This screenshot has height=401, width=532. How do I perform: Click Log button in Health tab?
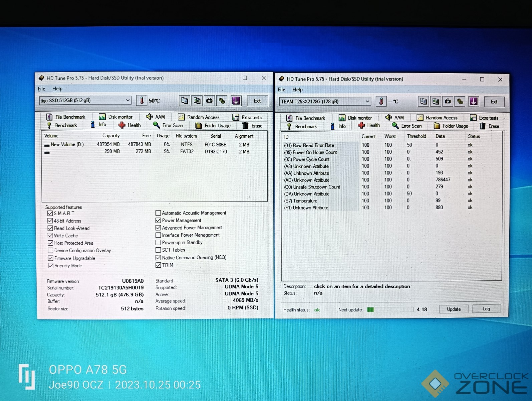(486, 309)
